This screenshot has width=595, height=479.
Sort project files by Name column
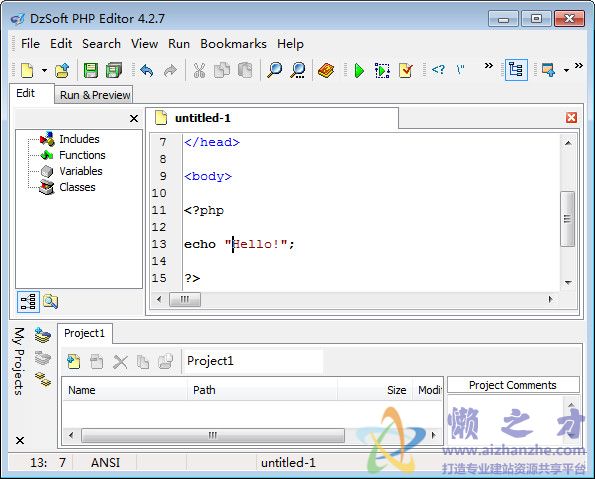(125, 390)
